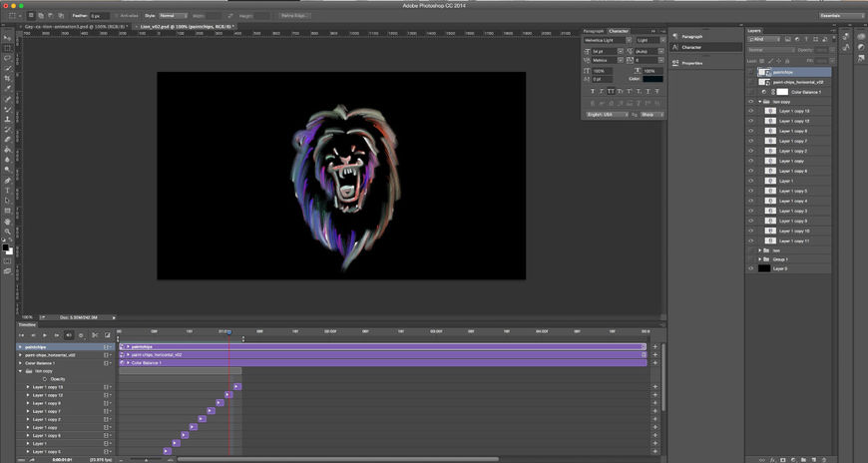Select the Lasso tool

[7, 58]
